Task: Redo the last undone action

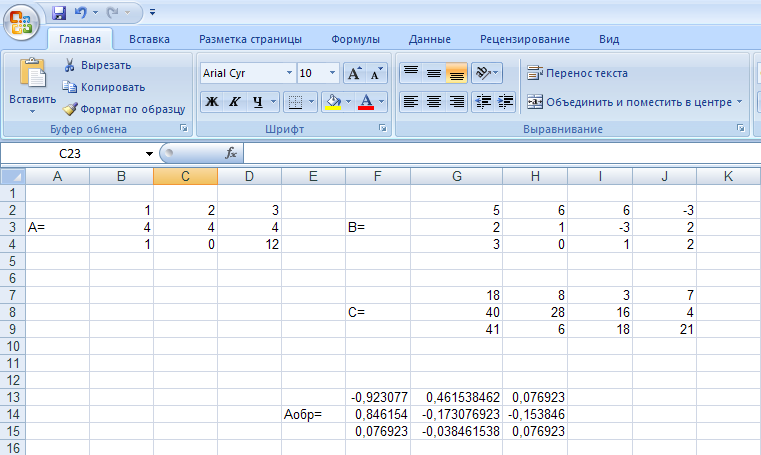Action: 113,13
